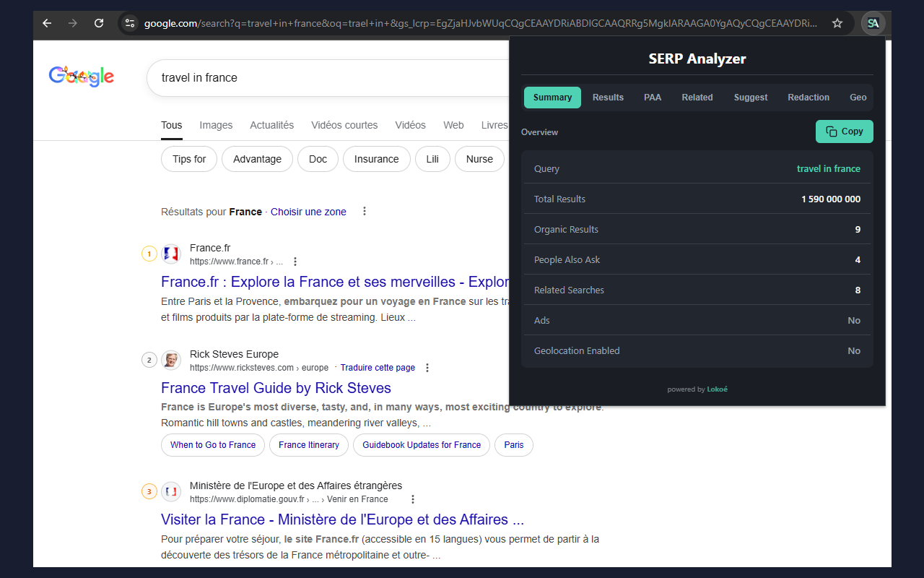This screenshot has width=924, height=578.
Task: Click the query value travel in france
Action: point(829,168)
